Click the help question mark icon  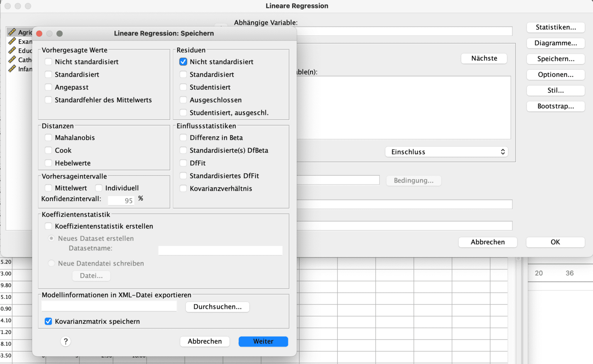pos(66,341)
